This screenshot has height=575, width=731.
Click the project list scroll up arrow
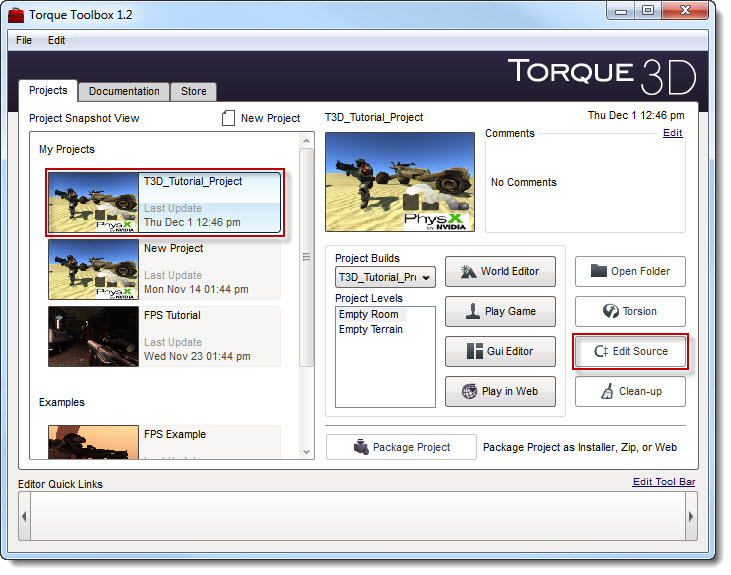point(306,140)
